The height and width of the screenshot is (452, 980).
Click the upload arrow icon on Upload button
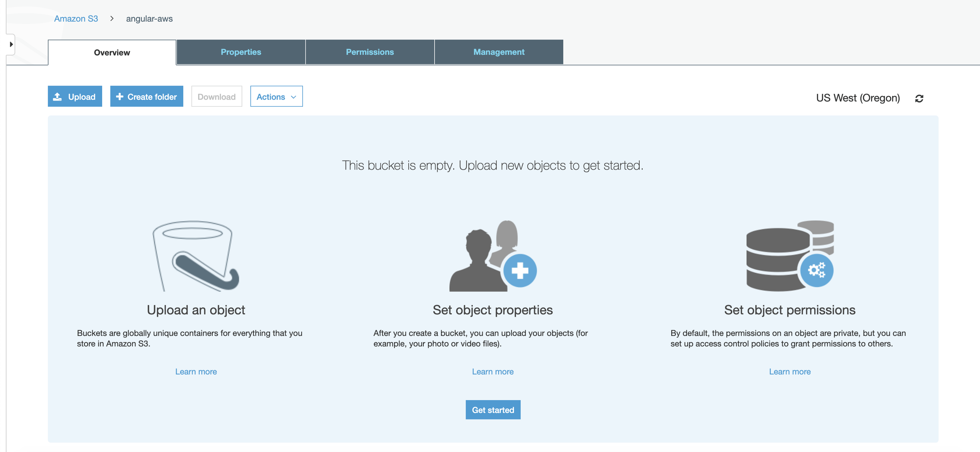57,97
